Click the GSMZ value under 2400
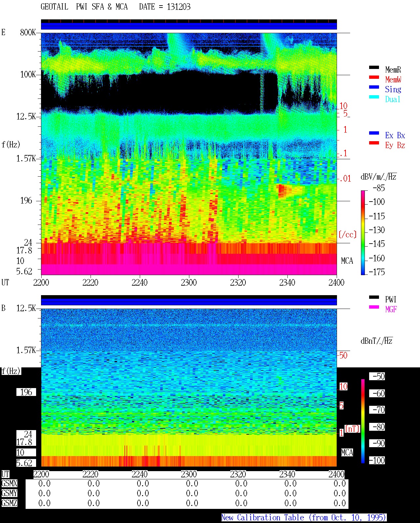This screenshot has width=420, height=523. pyautogui.click(x=340, y=503)
